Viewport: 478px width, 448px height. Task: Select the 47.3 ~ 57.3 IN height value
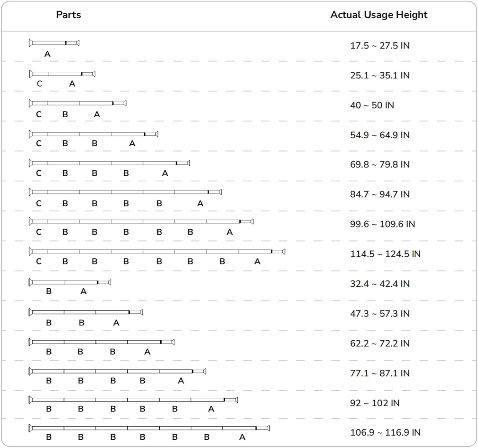[x=380, y=314]
